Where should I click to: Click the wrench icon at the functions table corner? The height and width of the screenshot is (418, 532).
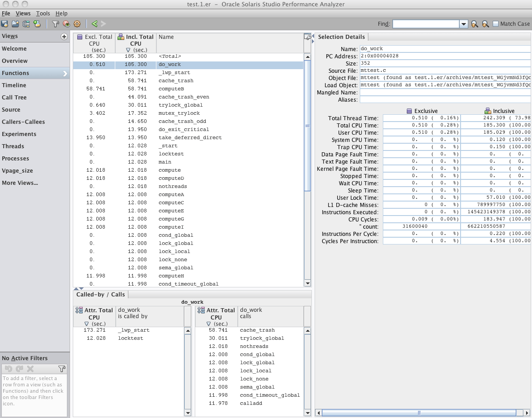(x=307, y=37)
